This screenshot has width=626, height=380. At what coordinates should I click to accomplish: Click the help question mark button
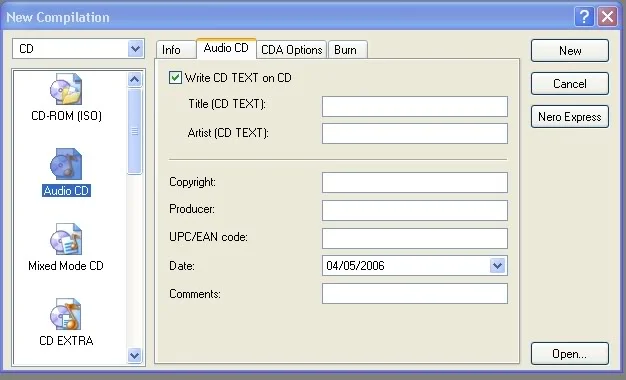tap(584, 17)
